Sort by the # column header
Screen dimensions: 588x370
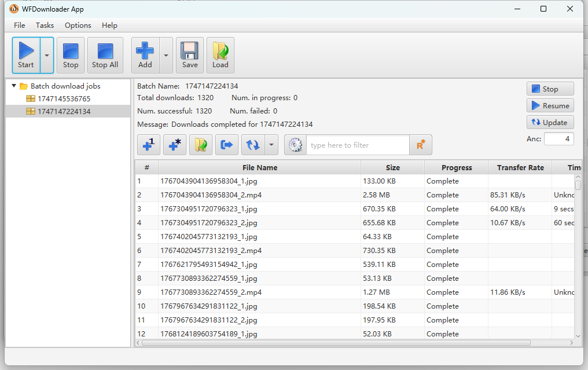(147, 167)
